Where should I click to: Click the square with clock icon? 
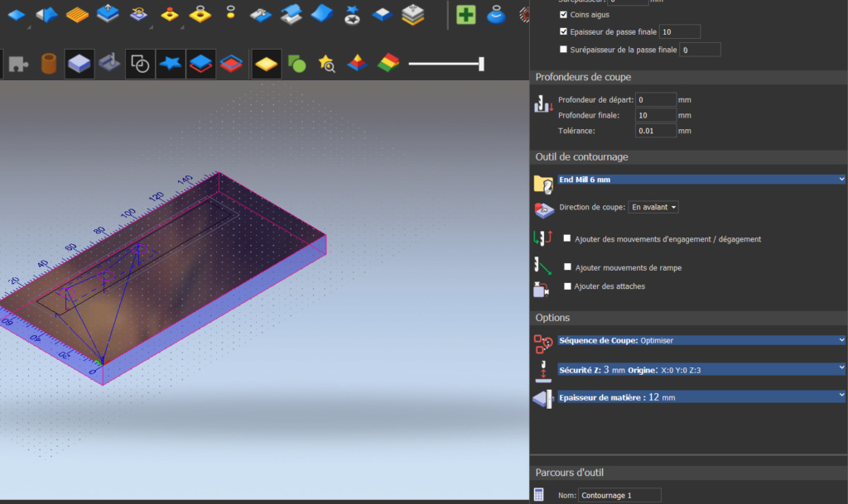[140, 64]
